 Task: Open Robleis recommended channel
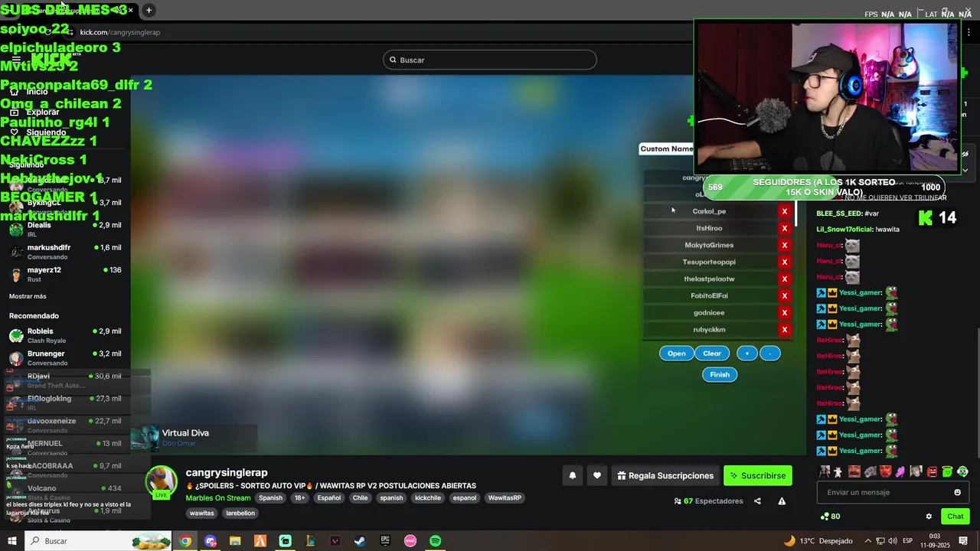click(x=65, y=336)
